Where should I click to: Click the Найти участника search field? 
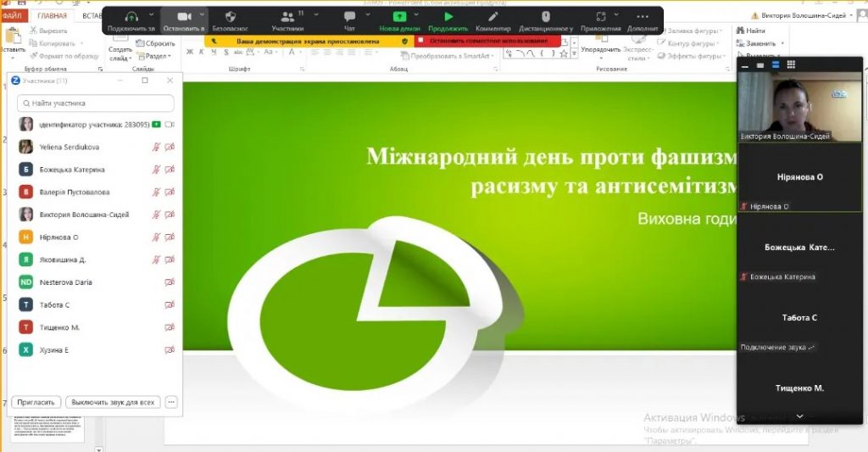coord(95,103)
